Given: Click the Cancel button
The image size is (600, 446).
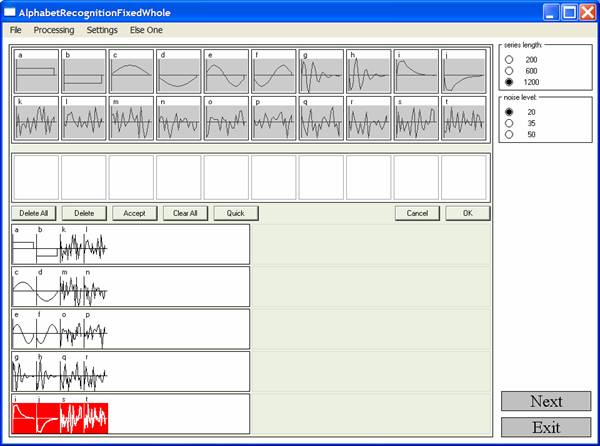Looking at the screenshot, I should point(417,213).
